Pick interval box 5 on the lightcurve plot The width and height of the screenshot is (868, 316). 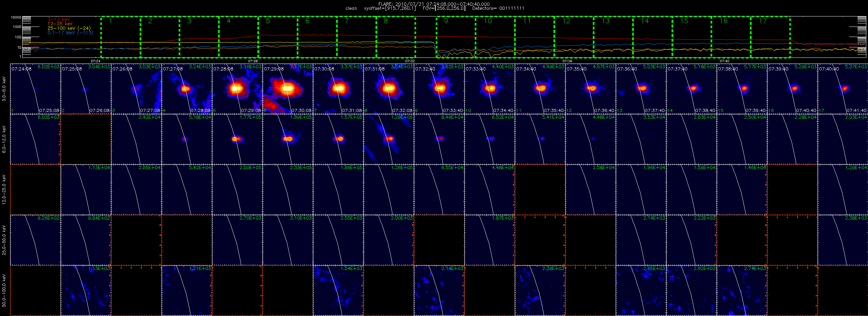[278, 37]
